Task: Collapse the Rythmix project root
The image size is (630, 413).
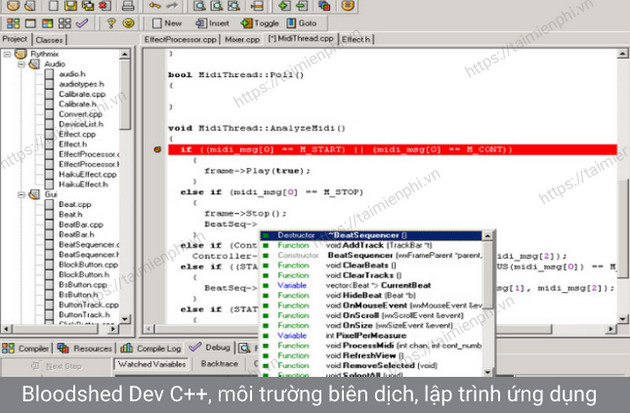Action: coord(7,54)
